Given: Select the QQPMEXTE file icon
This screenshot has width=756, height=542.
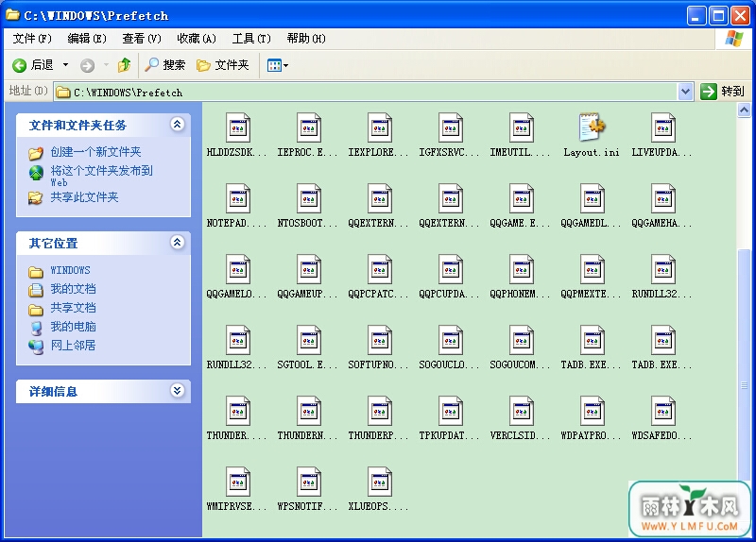Looking at the screenshot, I should click(x=593, y=269).
